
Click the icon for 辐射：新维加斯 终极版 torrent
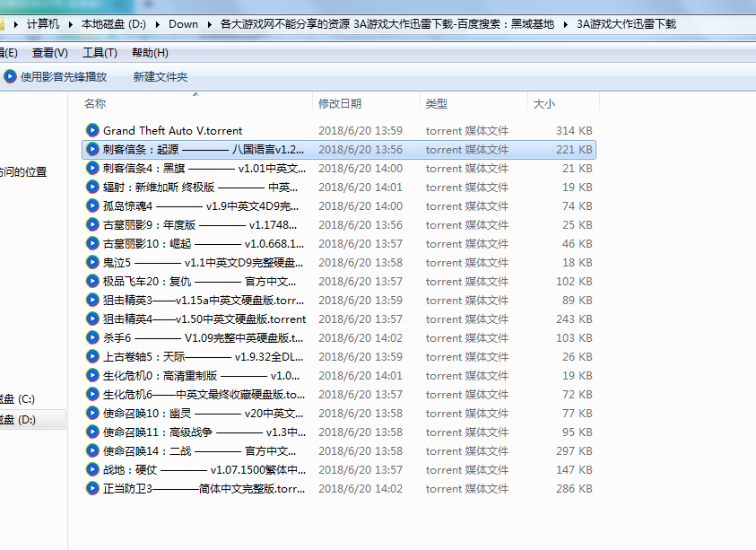(92, 187)
